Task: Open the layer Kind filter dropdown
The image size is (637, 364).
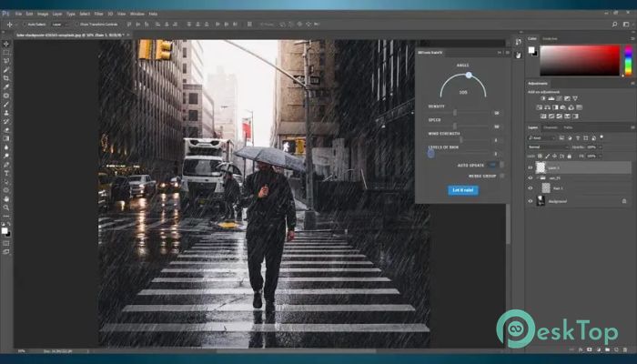Action: 542,138
